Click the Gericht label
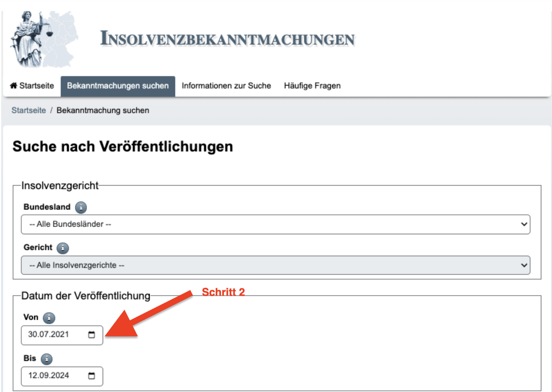Image resolution: width=552 pixels, height=392 pixels. tap(38, 248)
